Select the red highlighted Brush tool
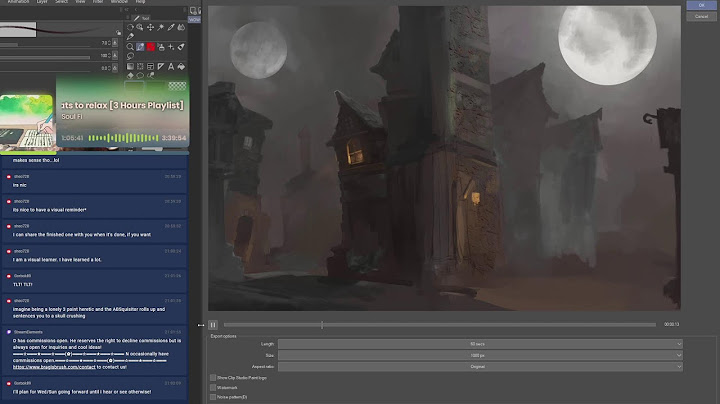Image resolution: width=720 pixels, height=404 pixels. click(151, 47)
